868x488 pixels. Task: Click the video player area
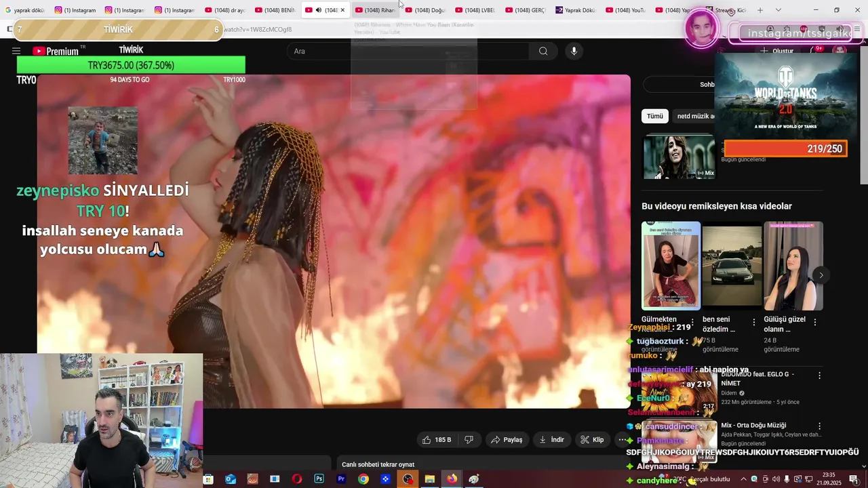(x=334, y=241)
